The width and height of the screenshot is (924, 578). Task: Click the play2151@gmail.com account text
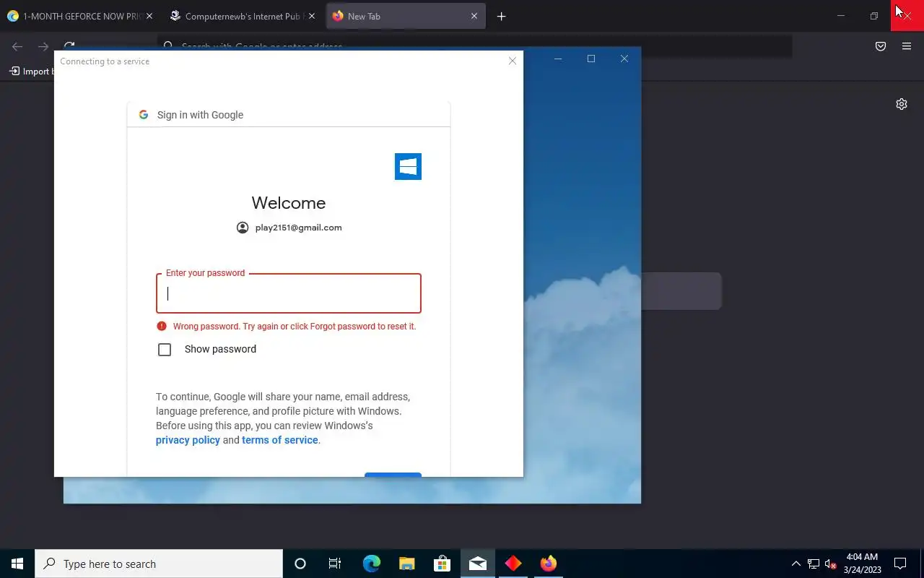298,228
